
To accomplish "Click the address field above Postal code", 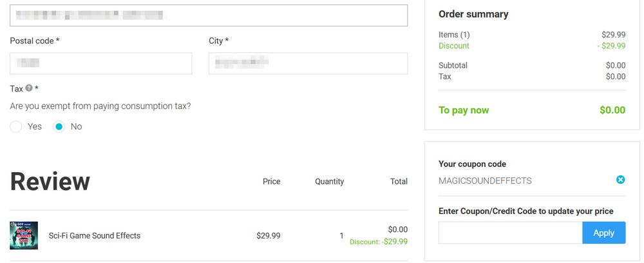I will tap(209, 15).
